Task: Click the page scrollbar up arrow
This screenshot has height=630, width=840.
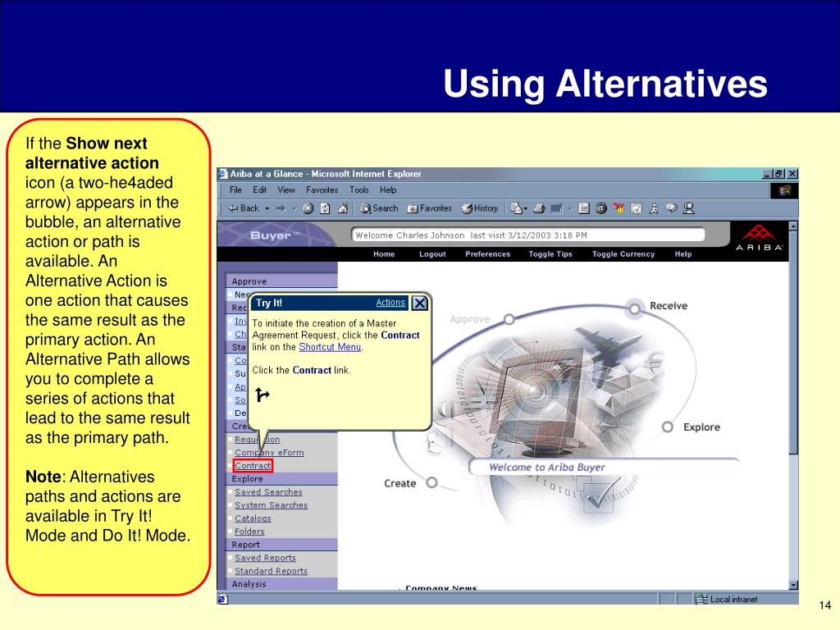Action: (793, 226)
